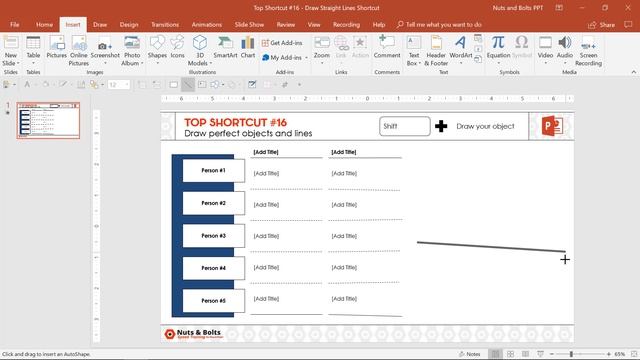Image resolution: width=640 pixels, height=360 pixels.
Task: Click Tell me what you want to do
Action: pos(439,24)
